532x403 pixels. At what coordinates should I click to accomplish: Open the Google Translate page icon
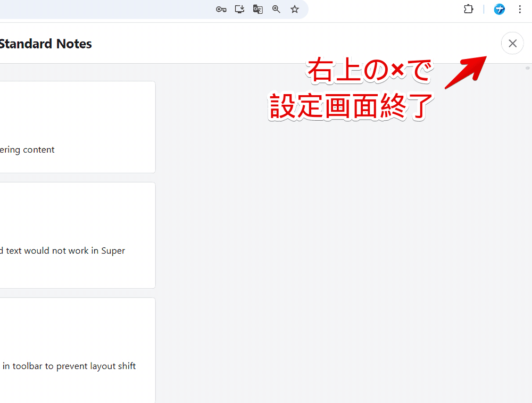[258, 10]
